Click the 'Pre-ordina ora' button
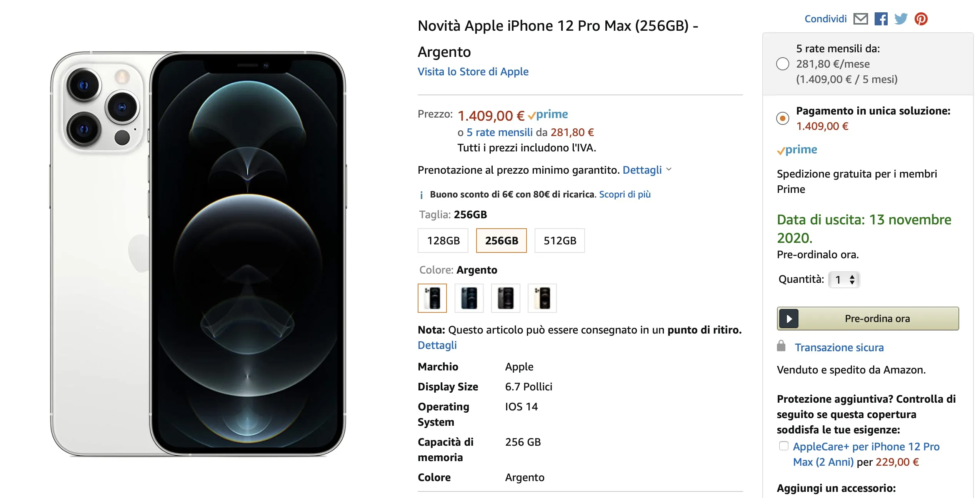 [x=877, y=319]
